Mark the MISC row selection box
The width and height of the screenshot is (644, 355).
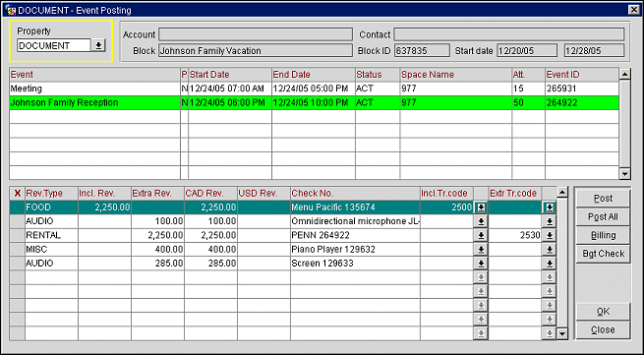[18, 250]
